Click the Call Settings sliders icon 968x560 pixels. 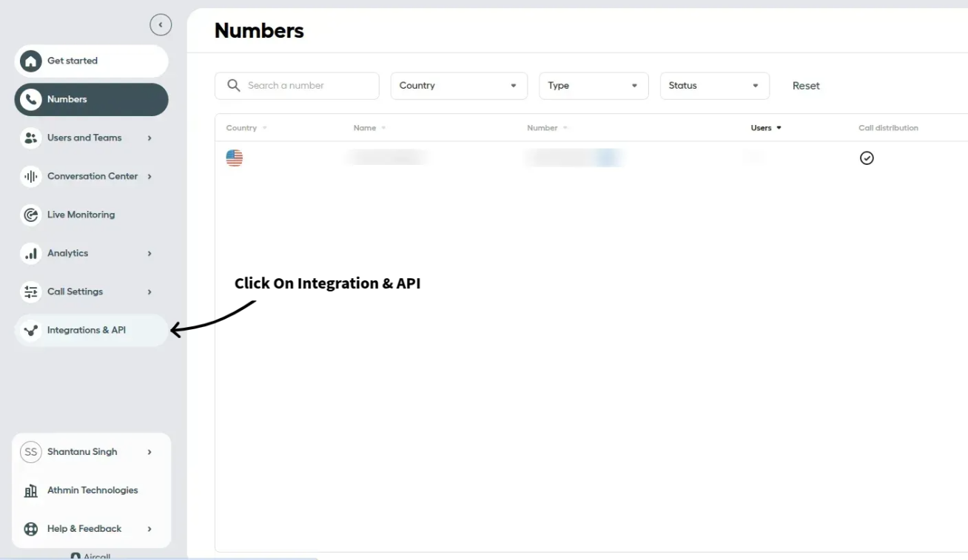pos(30,291)
